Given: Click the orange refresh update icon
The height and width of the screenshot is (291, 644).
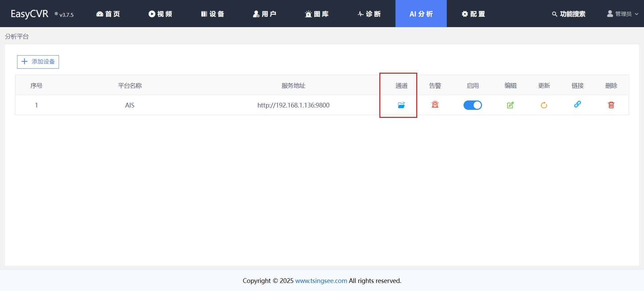Looking at the screenshot, I should point(544,105).
